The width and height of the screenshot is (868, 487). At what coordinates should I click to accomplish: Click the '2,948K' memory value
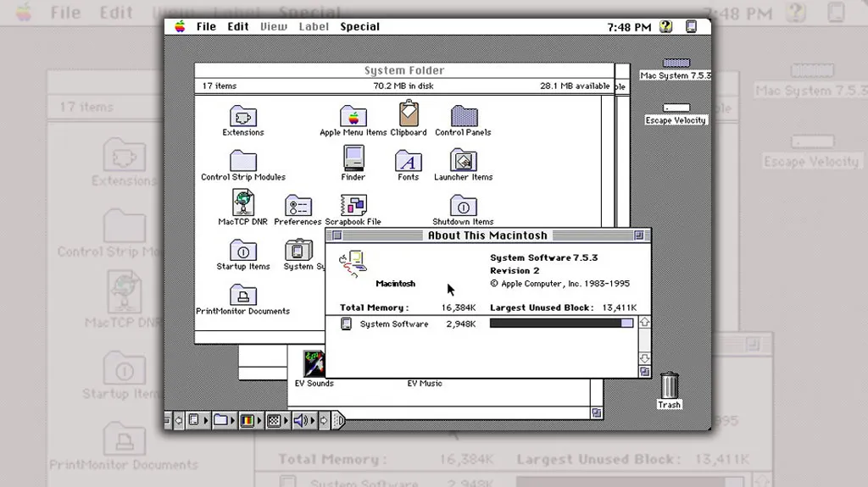pyautogui.click(x=460, y=324)
